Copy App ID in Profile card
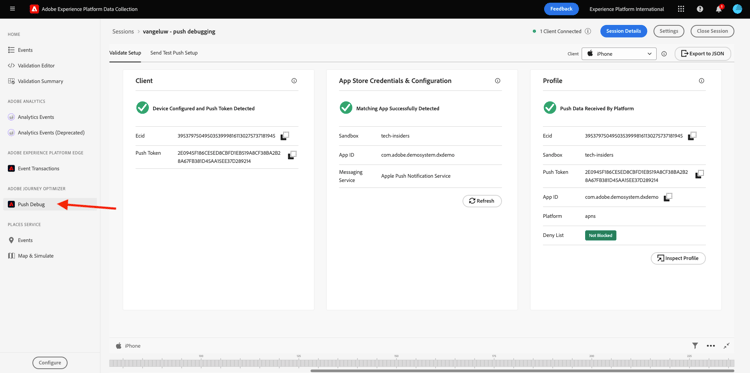The image size is (750, 373). click(x=668, y=197)
